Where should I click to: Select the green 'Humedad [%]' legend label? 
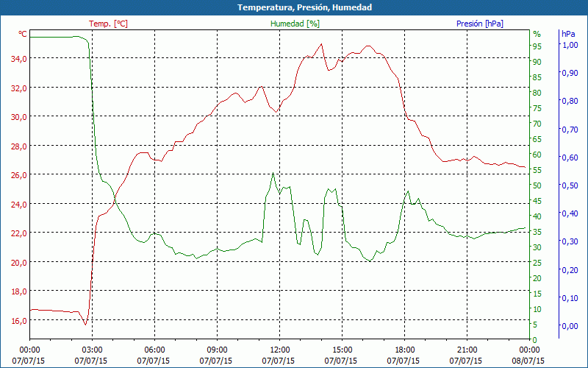point(295,24)
